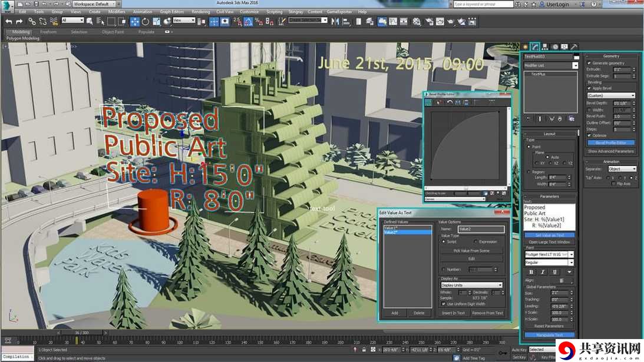Screen dimensions: 644x362
Task: Click the Set Value as Text button
Action: pyautogui.click(x=550, y=235)
